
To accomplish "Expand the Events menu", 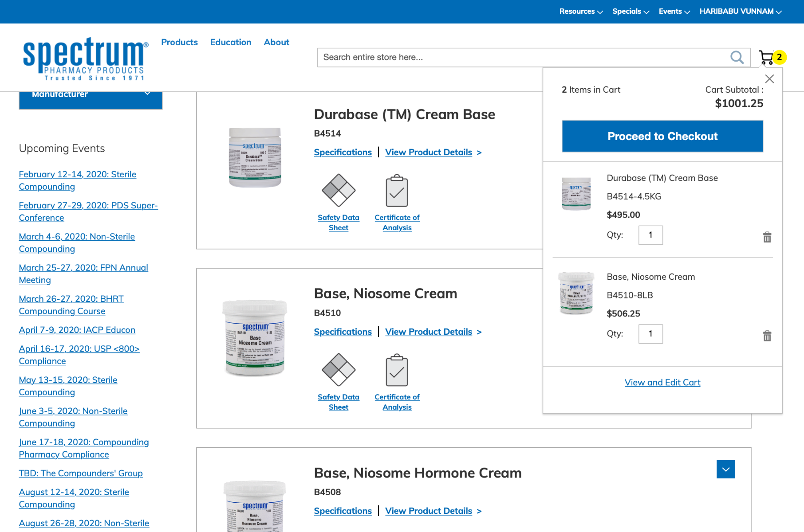I will click(674, 12).
